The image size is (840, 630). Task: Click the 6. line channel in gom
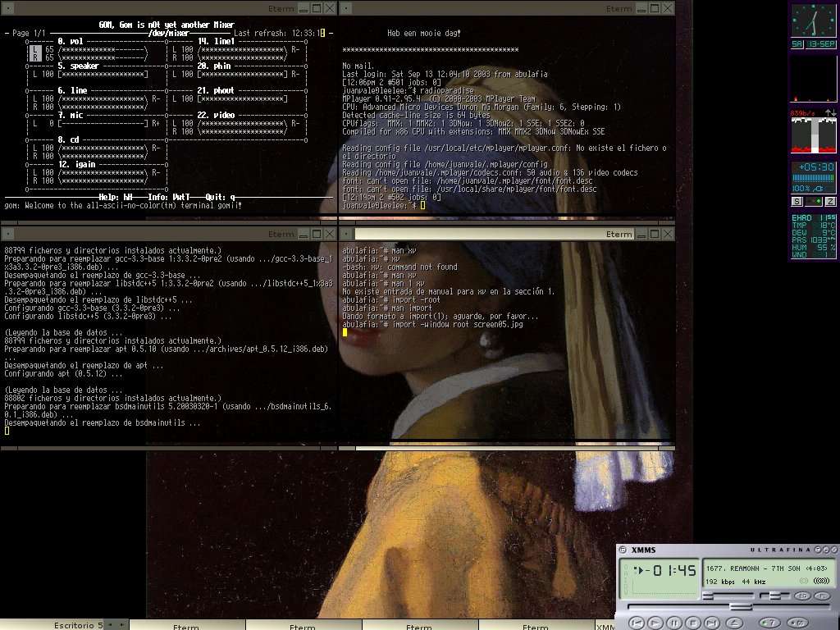tap(72, 90)
